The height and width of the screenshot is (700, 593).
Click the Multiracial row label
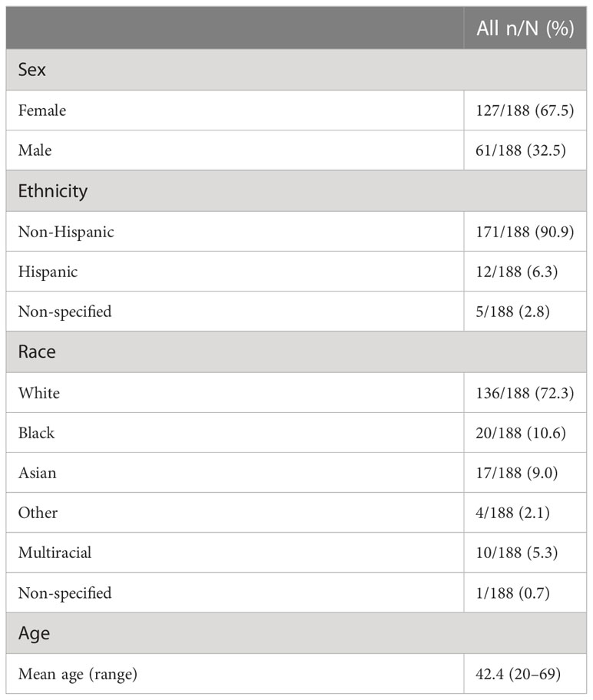click(55, 552)
